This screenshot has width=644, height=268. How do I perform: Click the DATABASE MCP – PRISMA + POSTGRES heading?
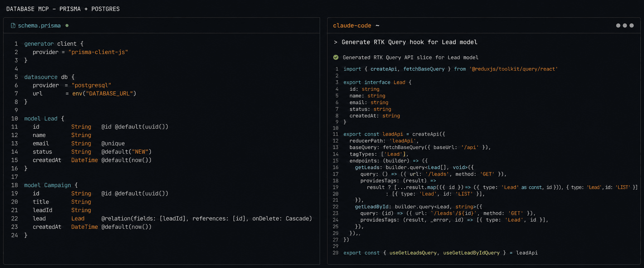[63, 9]
